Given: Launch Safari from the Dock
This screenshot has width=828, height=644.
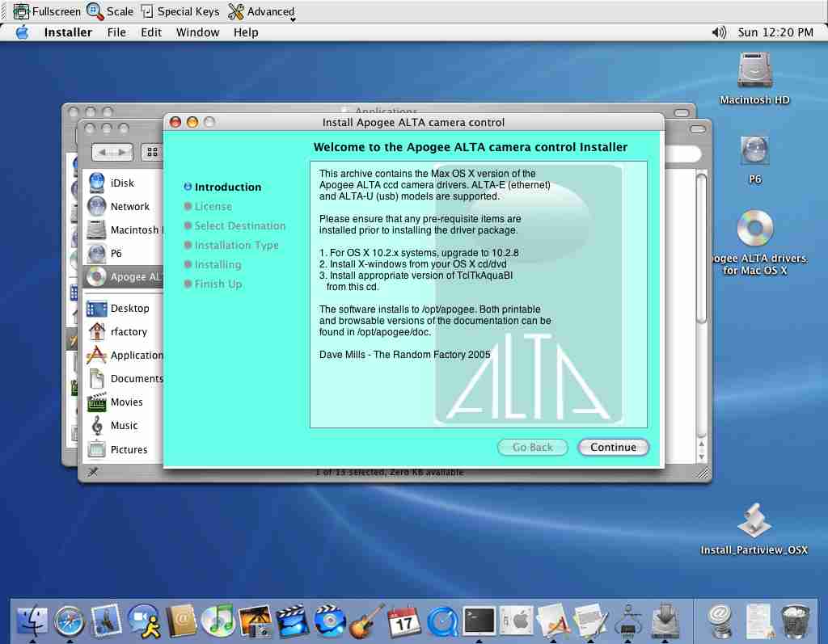Looking at the screenshot, I should (70, 621).
